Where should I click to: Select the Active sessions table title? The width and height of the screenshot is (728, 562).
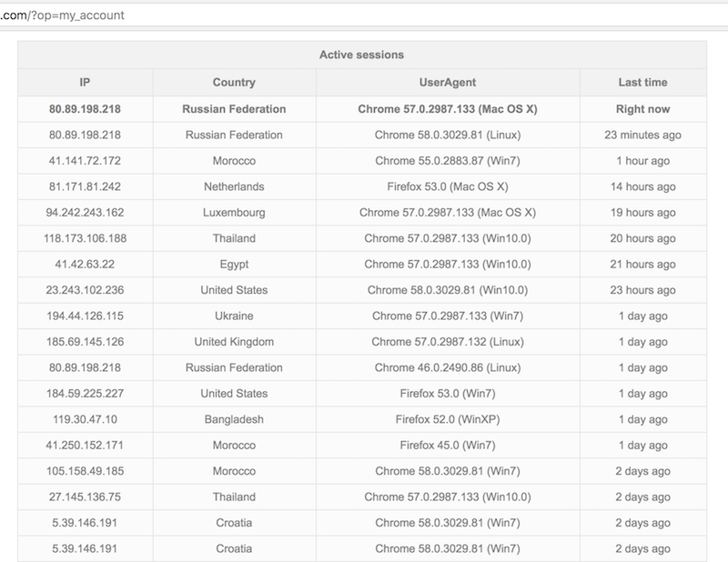(361, 55)
